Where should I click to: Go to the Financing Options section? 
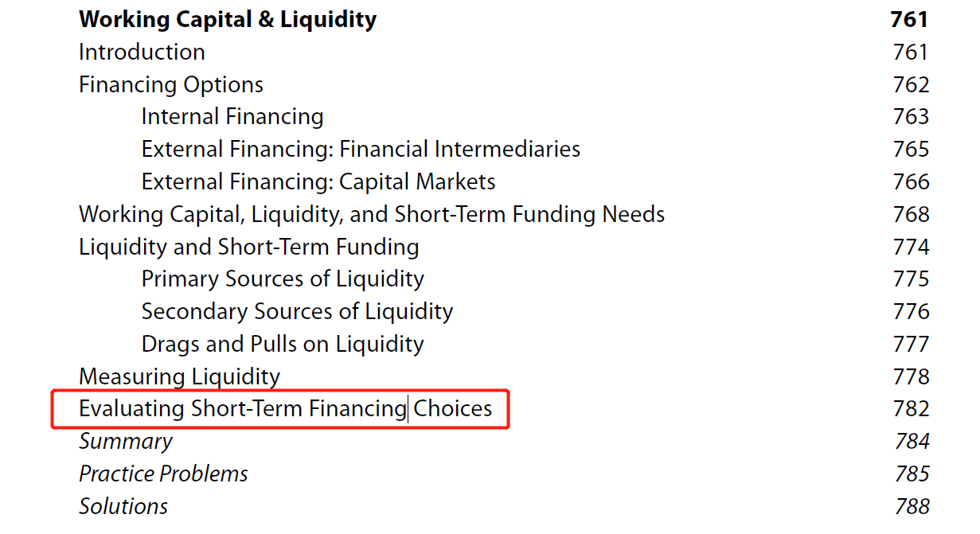(171, 85)
